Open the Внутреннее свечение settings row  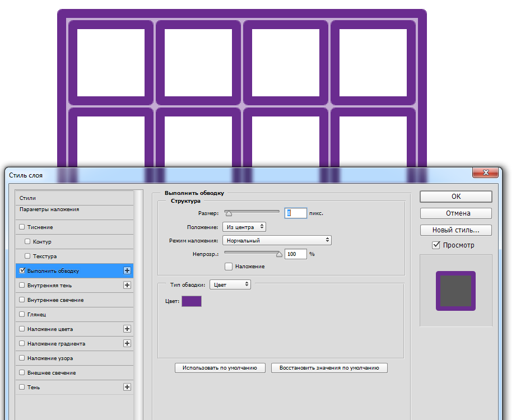[75, 300]
